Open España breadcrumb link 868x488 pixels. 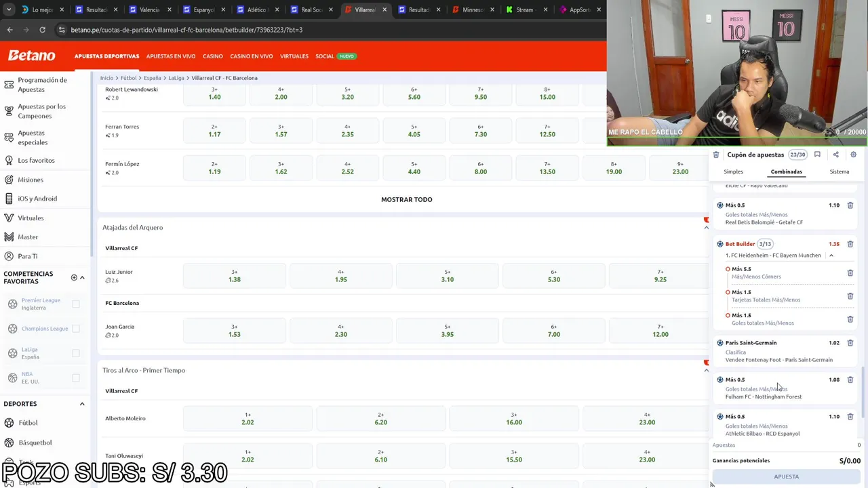point(153,78)
